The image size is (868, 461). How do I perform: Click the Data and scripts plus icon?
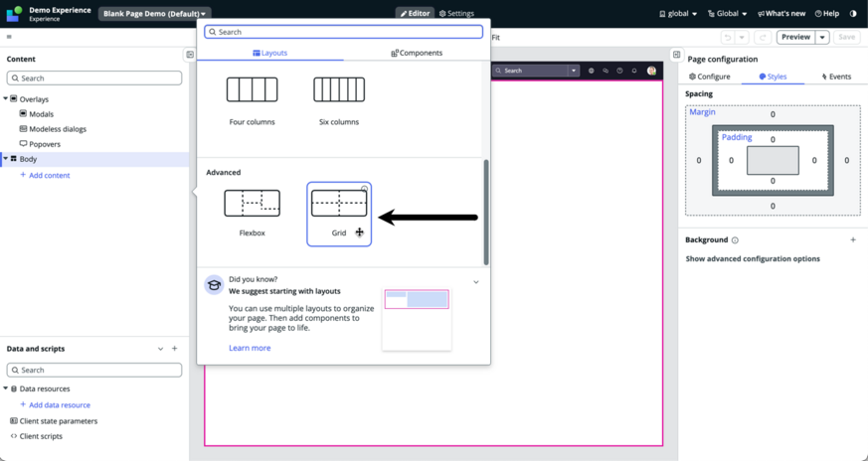tap(174, 348)
